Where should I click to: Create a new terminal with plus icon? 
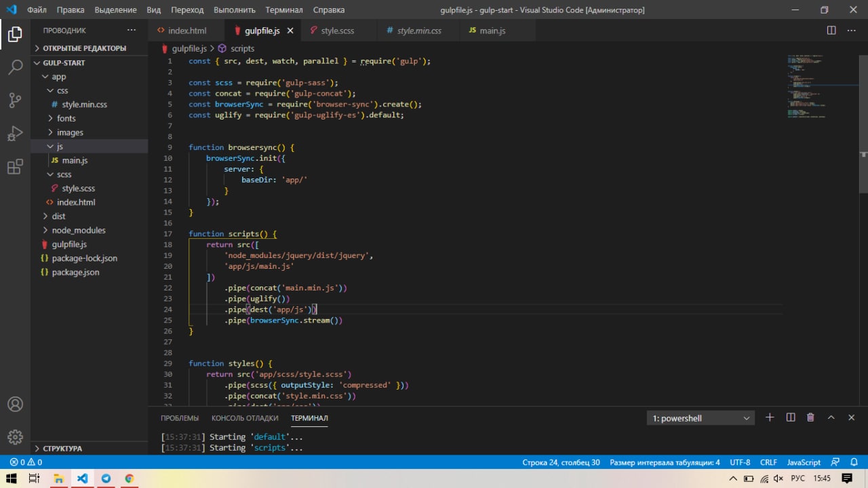[x=770, y=417]
